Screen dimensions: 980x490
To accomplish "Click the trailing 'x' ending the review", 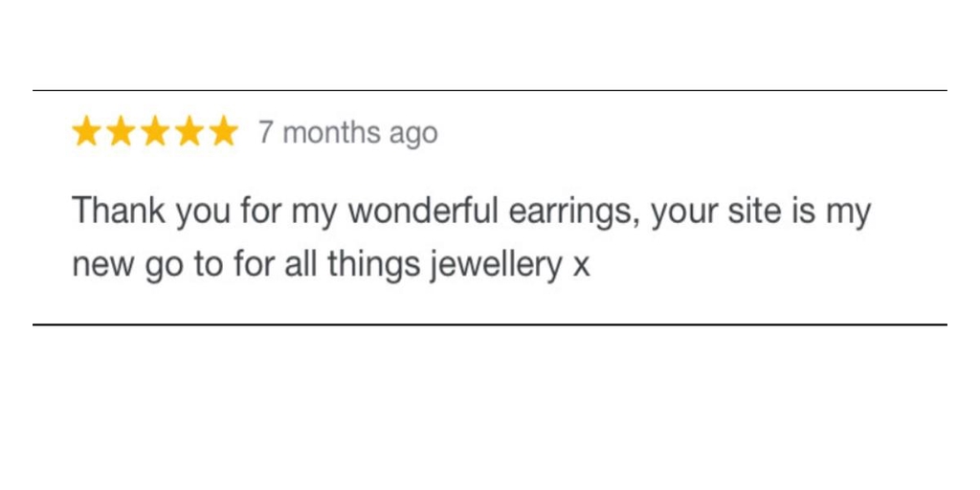I will click(x=581, y=268).
